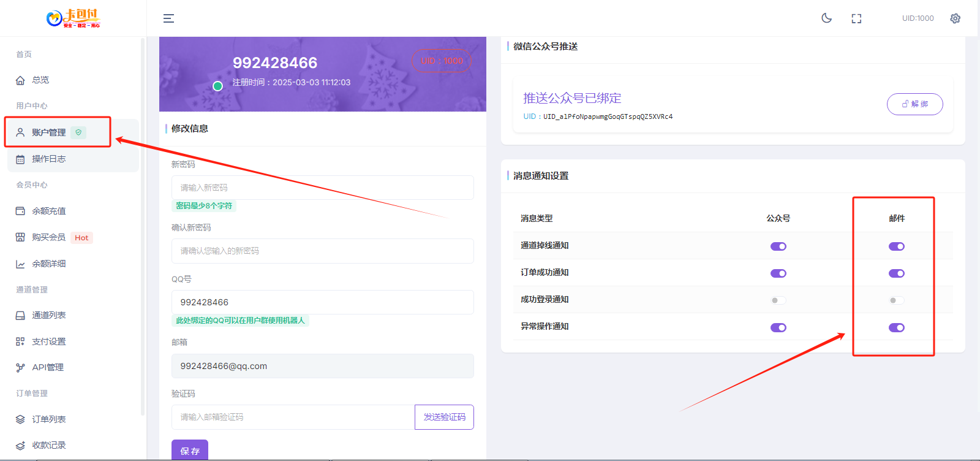The width and height of the screenshot is (980, 461).
Task: Click the store icon beside 购买会员
Action: pyautogui.click(x=20, y=237)
